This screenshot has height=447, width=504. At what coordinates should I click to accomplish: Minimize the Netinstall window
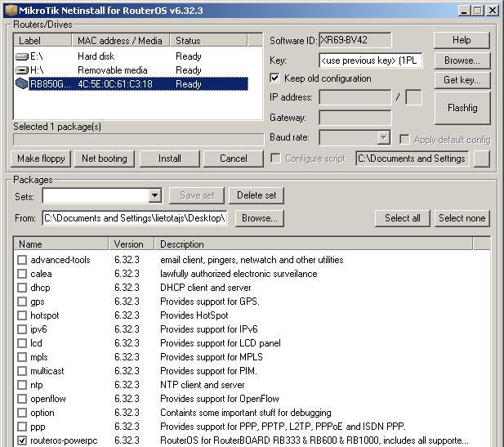(x=463, y=11)
